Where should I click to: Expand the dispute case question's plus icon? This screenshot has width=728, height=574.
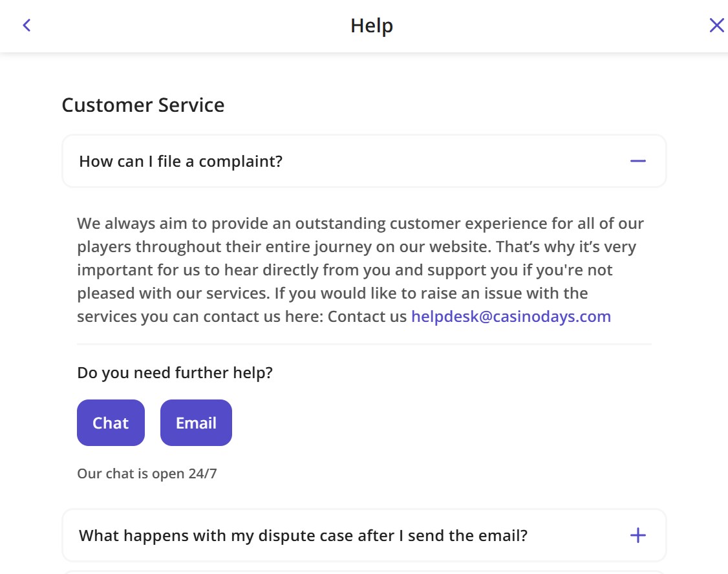click(637, 535)
